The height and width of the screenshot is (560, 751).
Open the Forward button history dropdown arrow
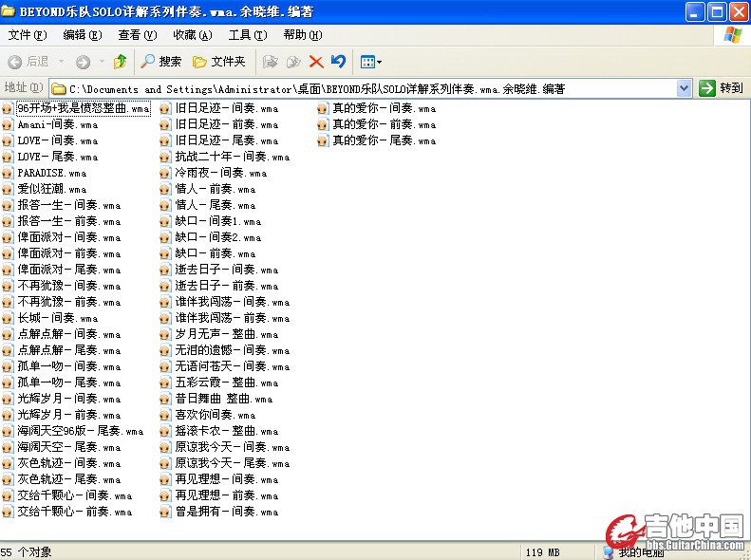[101, 62]
